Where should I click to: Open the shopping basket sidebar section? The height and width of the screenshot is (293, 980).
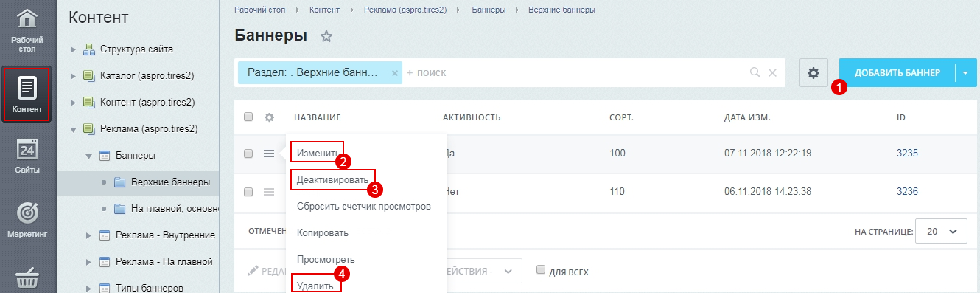[27, 279]
